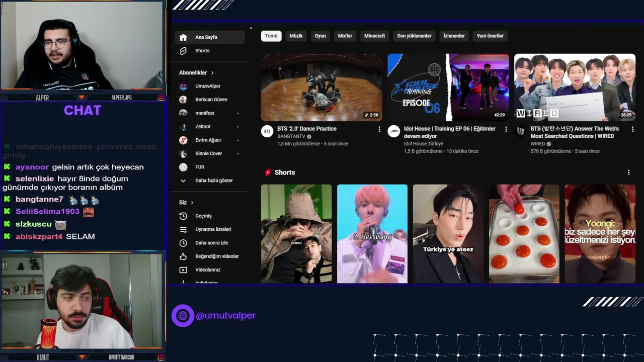Open Idol House Training EP 06 title link
This screenshot has height=362, width=644.
450,132
